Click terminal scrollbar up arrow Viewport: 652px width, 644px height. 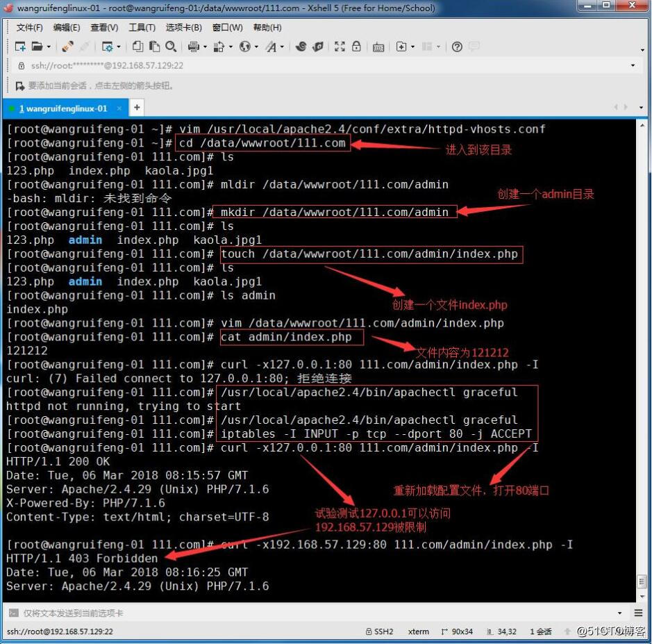pos(642,125)
